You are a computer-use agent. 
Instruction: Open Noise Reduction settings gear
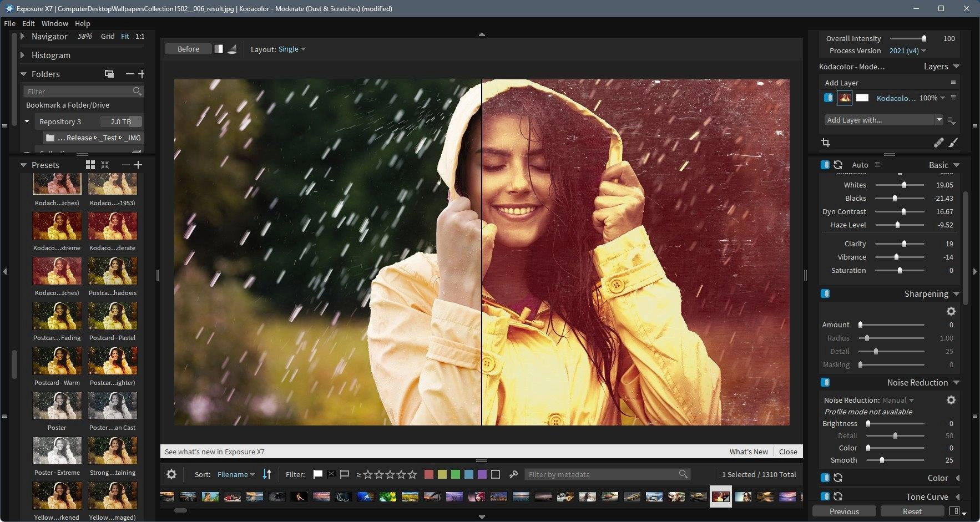[951, 400]
